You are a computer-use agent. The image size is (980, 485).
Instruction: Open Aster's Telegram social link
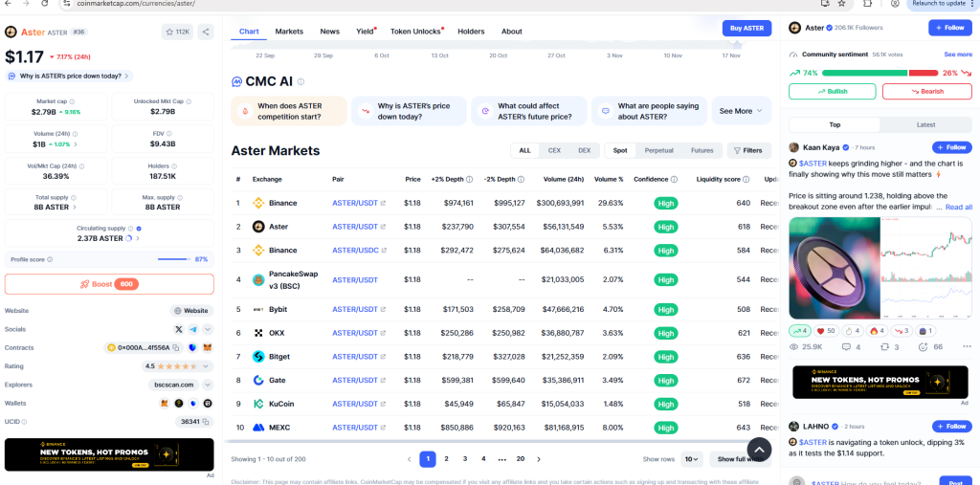coord(192,328)
